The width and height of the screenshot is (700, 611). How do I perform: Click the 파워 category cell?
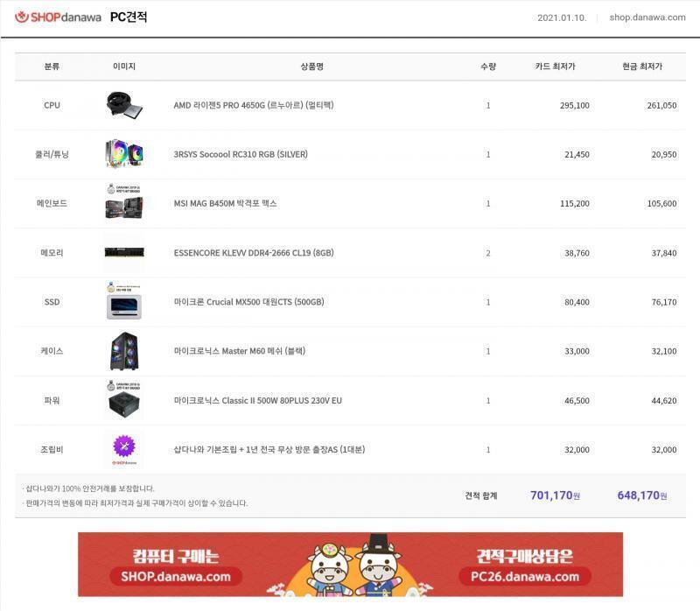coord(52,401)
